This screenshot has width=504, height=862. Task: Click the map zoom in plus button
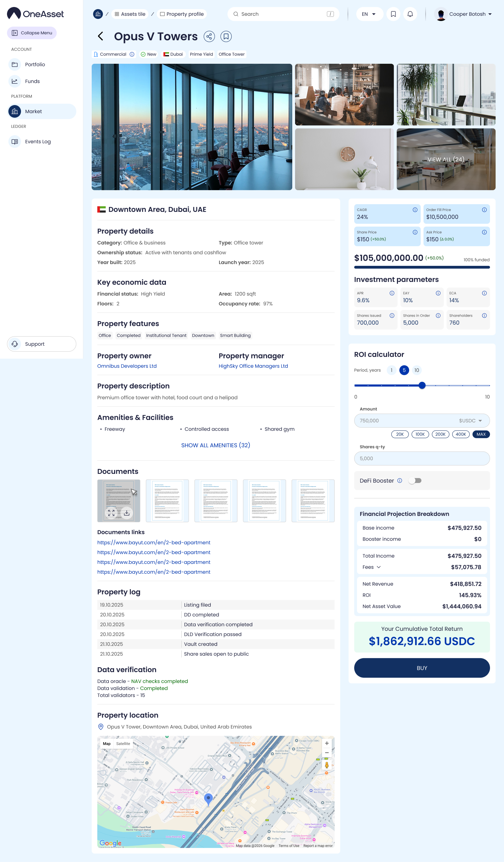point(327,743)
